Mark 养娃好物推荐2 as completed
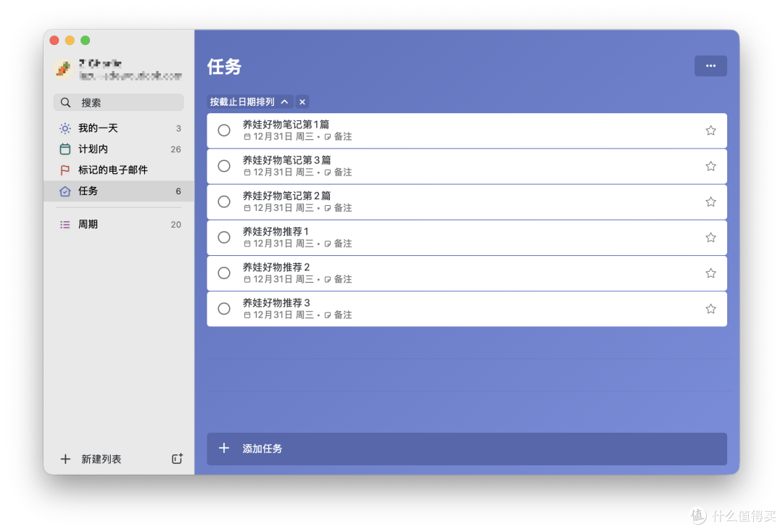Image resolution: width=783 pixels, height=532 pixels. point(224,273)
